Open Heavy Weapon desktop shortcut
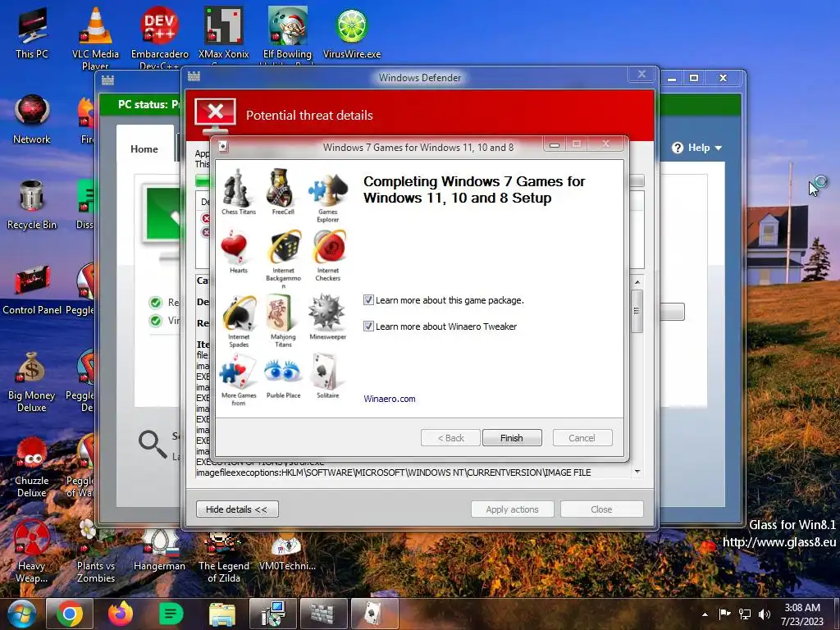 tap(32, 552)
